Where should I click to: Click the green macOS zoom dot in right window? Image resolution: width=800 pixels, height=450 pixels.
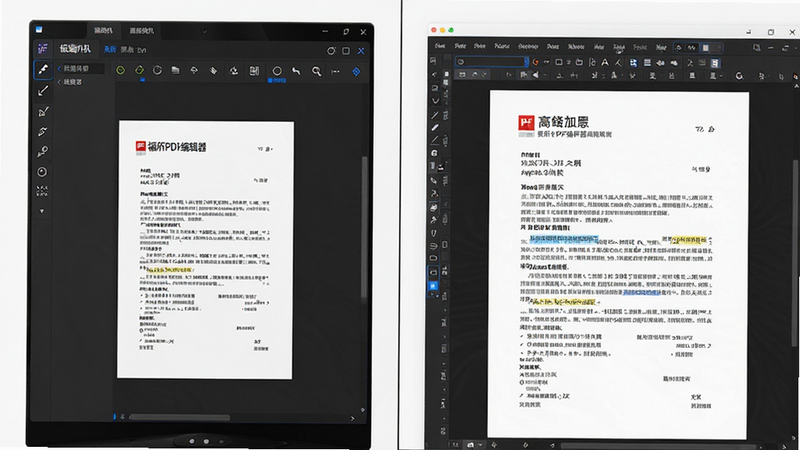pos(451,30)
